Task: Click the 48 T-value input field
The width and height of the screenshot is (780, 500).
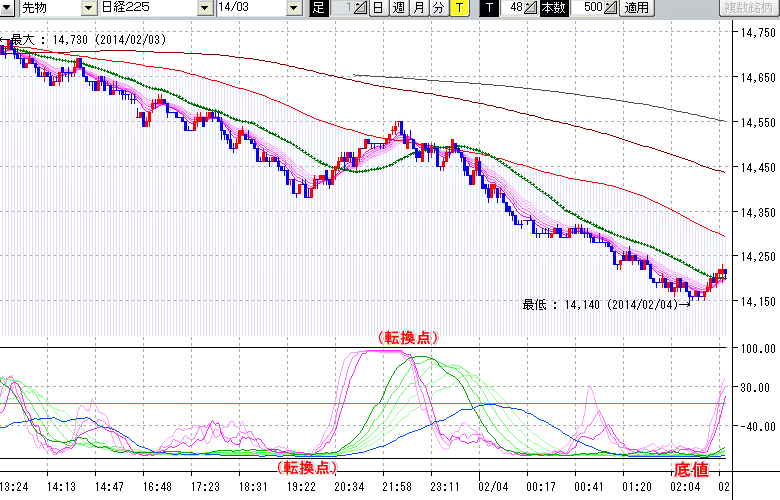Action: (x=513, y=8)
